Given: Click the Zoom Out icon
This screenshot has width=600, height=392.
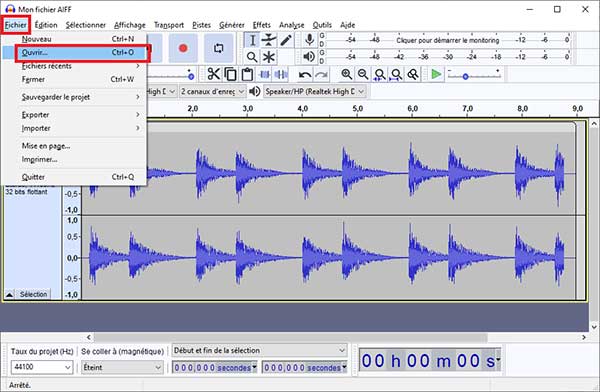Looking at the screenshot, I should pyautogui.click(x=363, y=74).
